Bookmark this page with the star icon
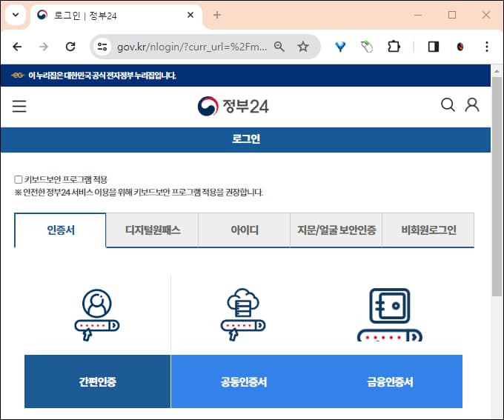Screen dimensions: 504x420 pyautogui.click(x=303, y=47)
